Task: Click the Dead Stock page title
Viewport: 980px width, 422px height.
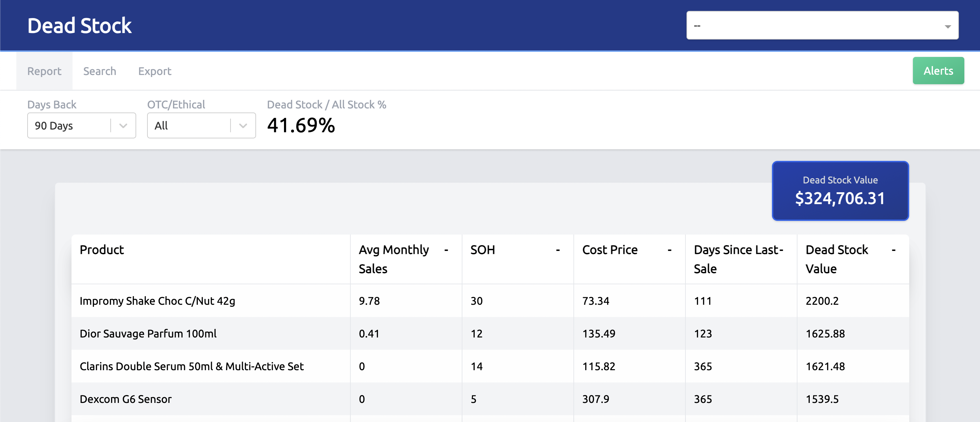Action: tap(80, 25)
